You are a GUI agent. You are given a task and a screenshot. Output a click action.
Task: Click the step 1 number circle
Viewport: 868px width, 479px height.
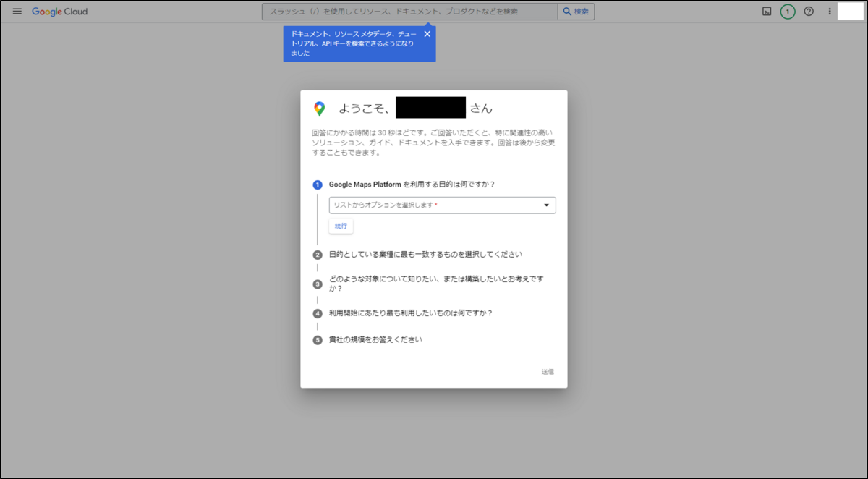[x=318, y=185]
